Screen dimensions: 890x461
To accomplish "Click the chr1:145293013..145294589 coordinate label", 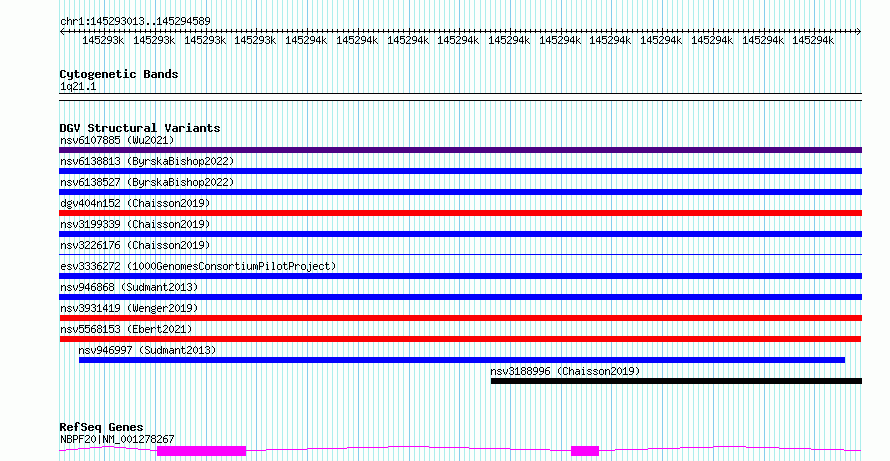I will point(135,22).
